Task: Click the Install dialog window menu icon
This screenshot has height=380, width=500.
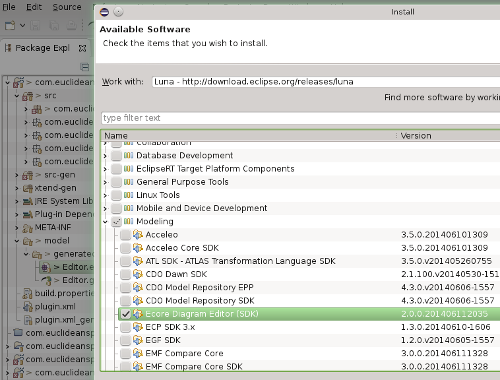Action: click(104, 12)
